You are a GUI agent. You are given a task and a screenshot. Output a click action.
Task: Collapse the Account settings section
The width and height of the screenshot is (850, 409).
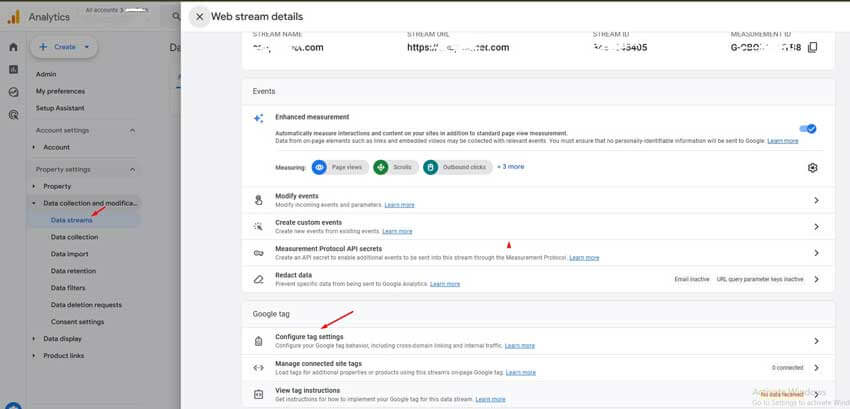(132, 131)
